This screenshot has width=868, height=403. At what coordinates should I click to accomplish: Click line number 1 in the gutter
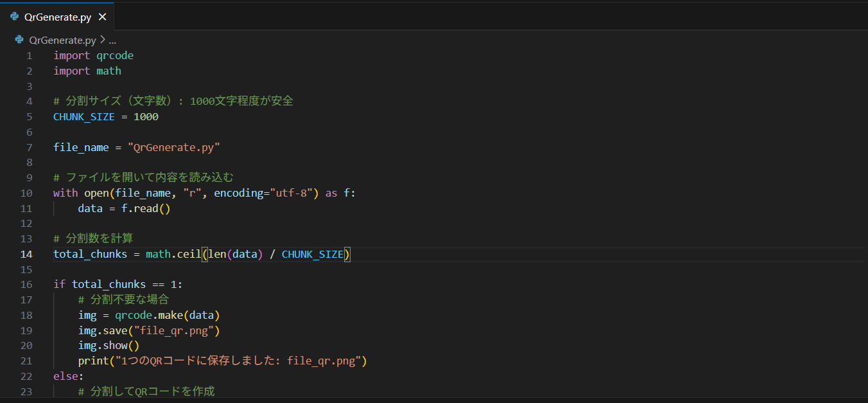pos(29,56)
